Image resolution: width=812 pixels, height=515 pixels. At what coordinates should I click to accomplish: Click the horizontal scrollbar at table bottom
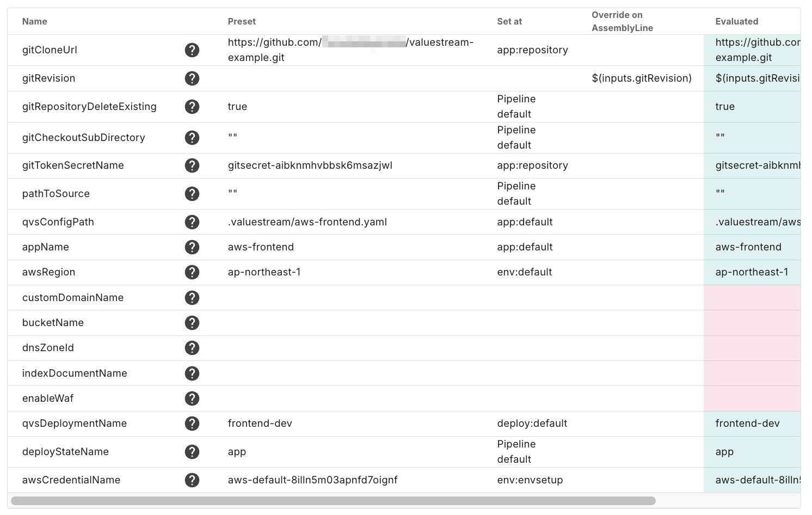(x=333, y=501)
